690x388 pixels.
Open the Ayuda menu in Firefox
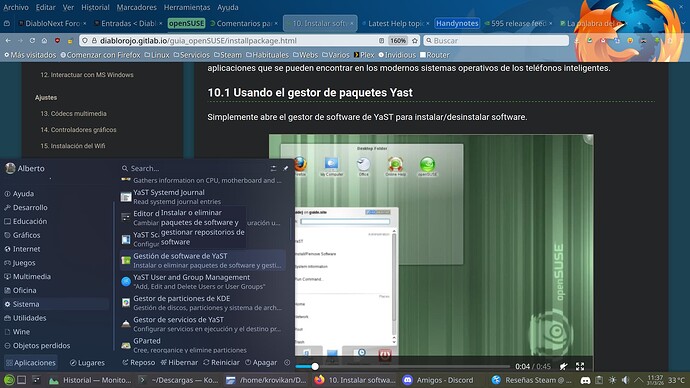[x=228, y=7]
